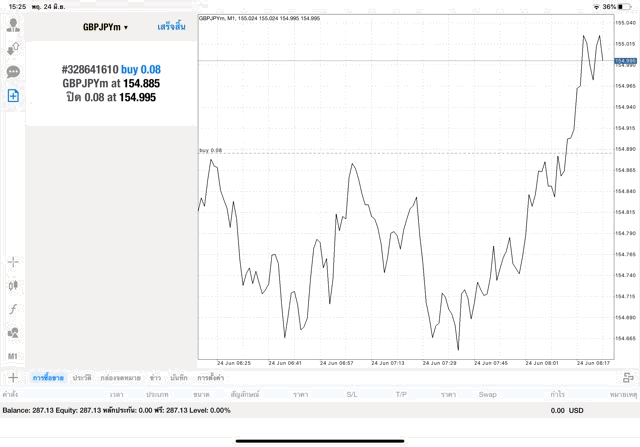This screenshot has width=640, height=447.
Task: Switch to the ประวัติ tab
Action: 82,378
